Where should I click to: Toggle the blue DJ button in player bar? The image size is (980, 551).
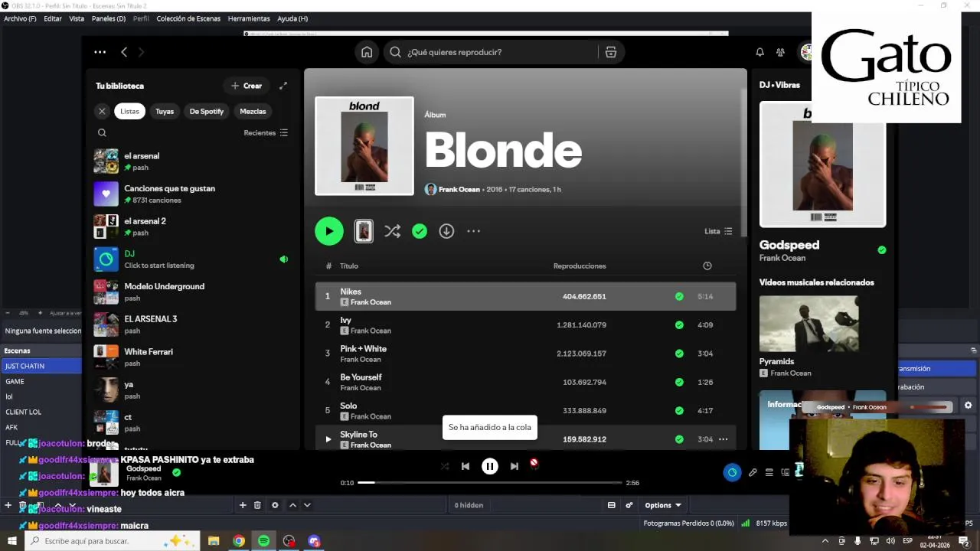(732, 472)
